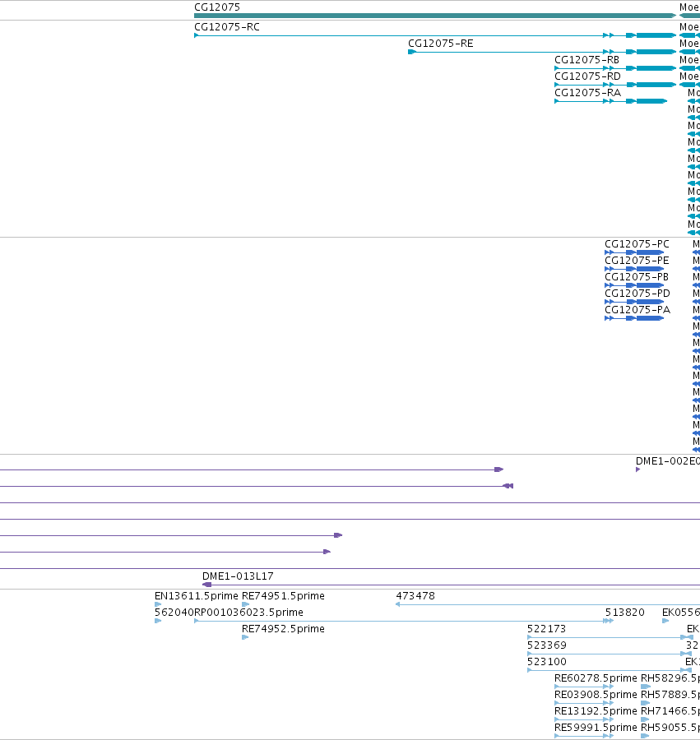Open the EN13611.5prime EST

point(197,596)
